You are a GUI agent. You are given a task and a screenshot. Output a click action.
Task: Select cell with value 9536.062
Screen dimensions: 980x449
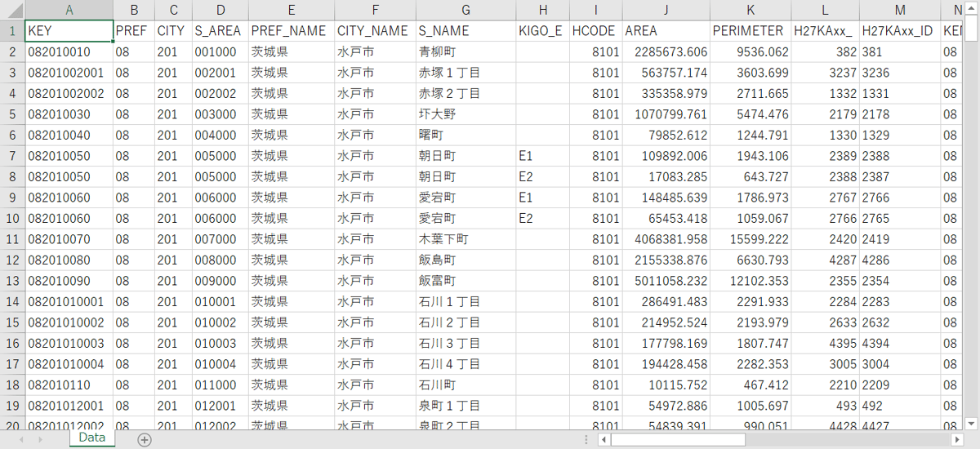(751, 52)
